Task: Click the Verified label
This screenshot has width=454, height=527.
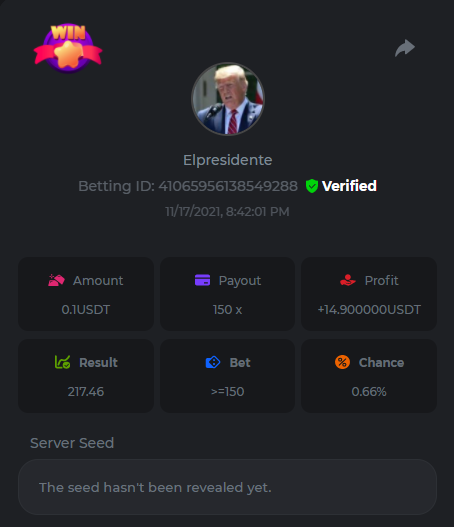Action: pyautogui.click(x=349, y=186)
